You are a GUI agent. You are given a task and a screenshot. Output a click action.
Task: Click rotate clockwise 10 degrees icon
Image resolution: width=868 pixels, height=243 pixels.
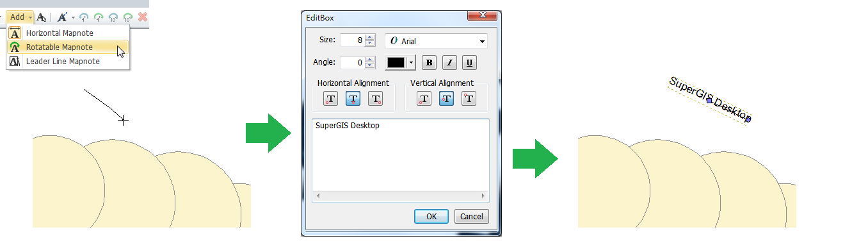point(128,17)
